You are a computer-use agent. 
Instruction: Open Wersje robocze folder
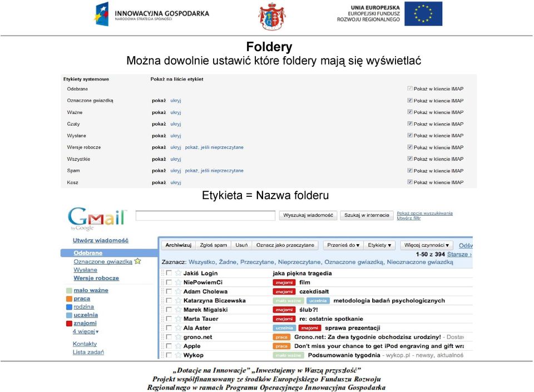[x=96, y=278]
